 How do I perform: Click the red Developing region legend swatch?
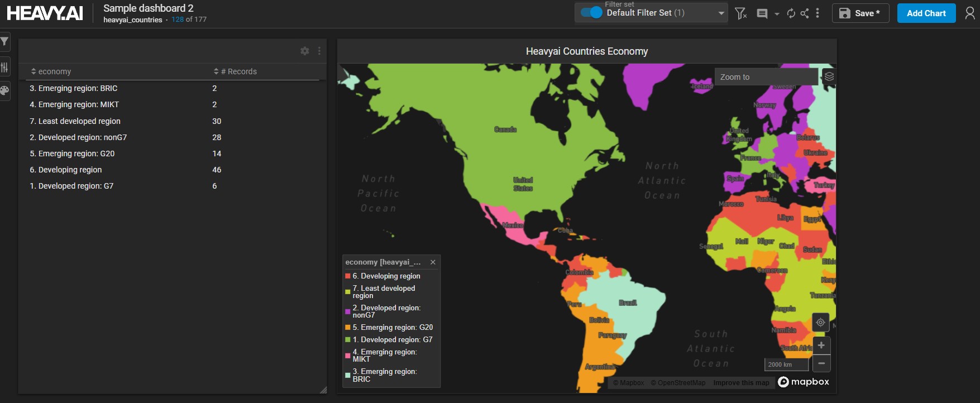click(x=348, y=276)
